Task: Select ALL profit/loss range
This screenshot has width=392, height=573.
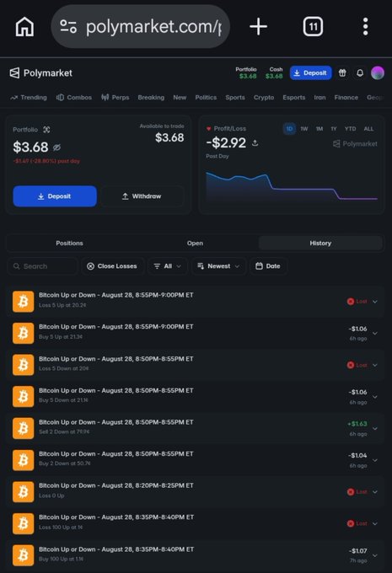Action: click(368, 129)
